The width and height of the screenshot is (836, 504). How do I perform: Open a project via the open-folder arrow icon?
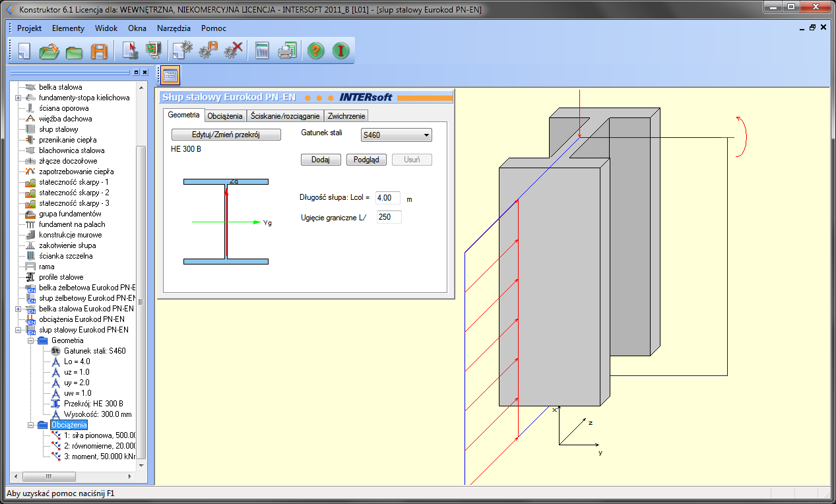point(49,51)
